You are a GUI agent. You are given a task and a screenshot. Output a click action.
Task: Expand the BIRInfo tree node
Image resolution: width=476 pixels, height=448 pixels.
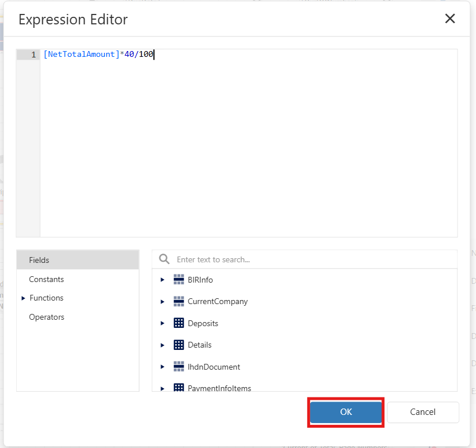pos(162,280)
